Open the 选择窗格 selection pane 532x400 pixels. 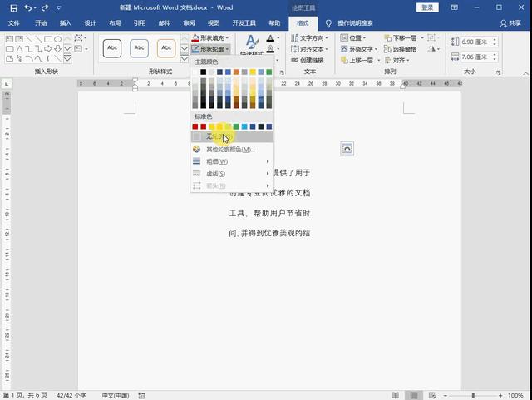pyautogui.click(x=401, y=49)
